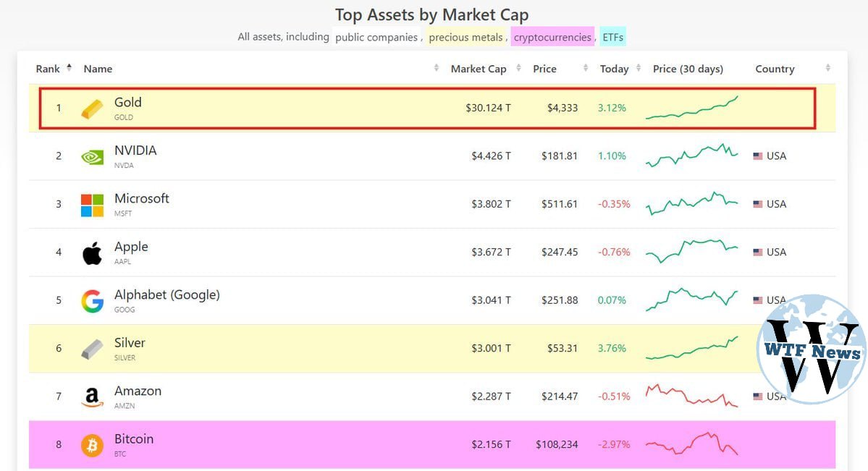Sort by Today column header
The width and height of the screenshot is (868, 471).
coord(614,69)
